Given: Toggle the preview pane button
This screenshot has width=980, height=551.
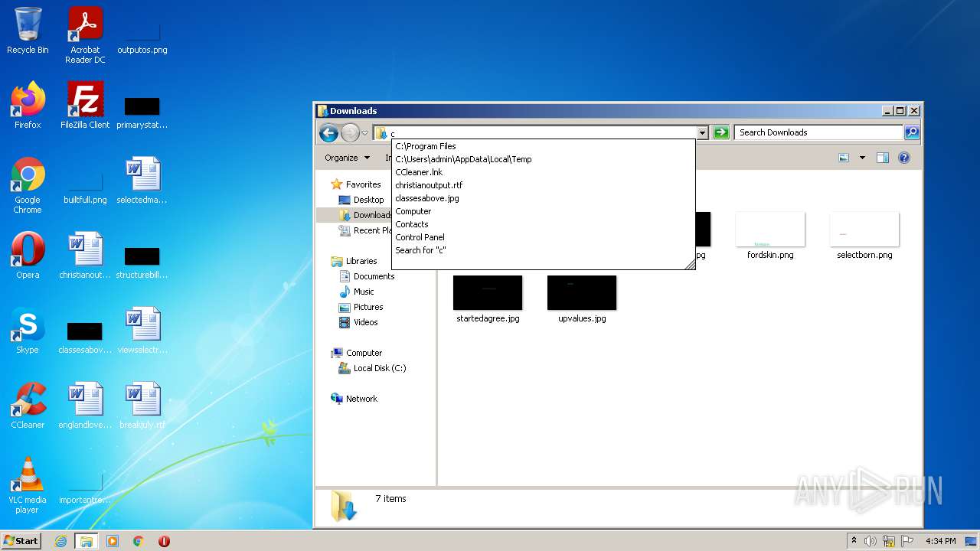Looking at the screenshot, I should click(x=882, y=158).
